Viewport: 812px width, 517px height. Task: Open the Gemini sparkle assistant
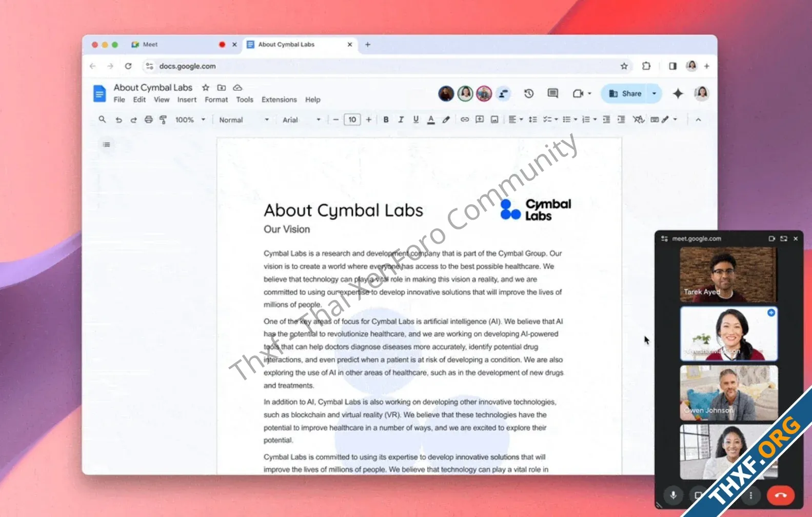tap(678, 93)
